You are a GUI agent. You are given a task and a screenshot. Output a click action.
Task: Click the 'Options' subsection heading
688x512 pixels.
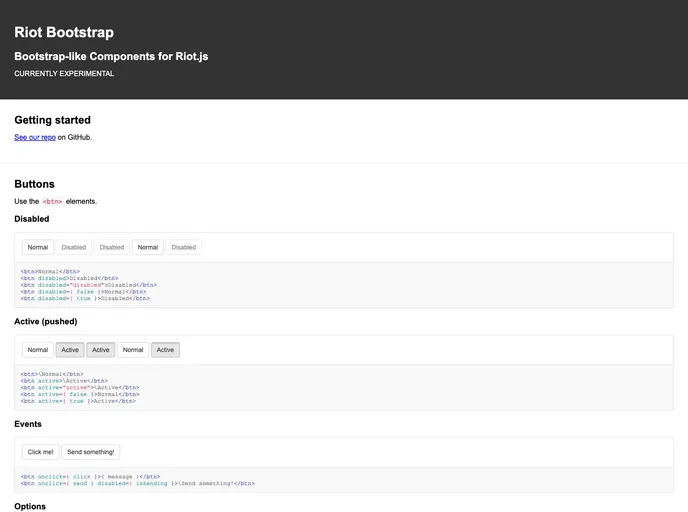(x=30, y=506)
